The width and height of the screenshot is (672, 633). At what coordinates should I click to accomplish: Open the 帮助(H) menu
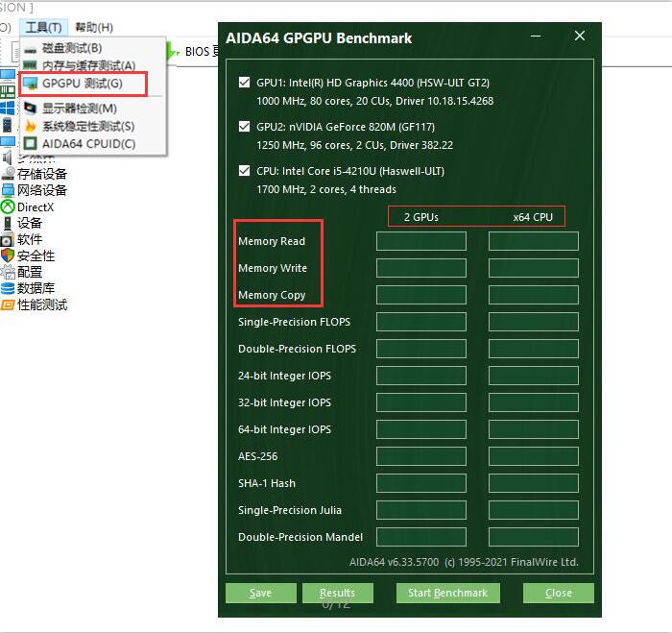[93, 28]
